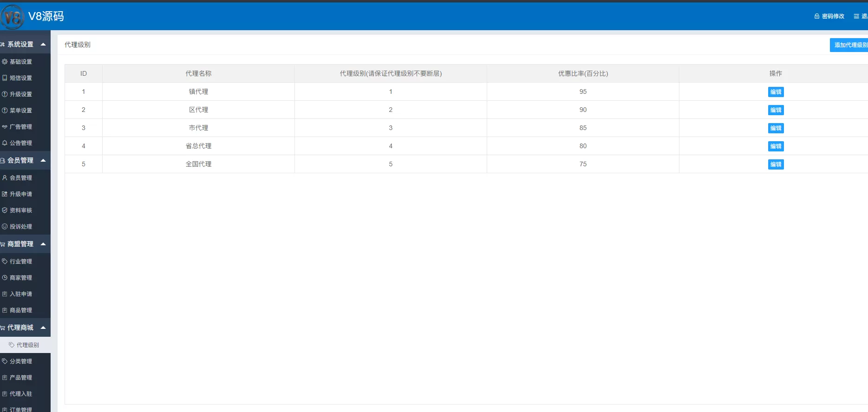The height and width of the screenshot is (412, 868).
Task: Click the lock icon for 密码修改
Action: tap(817, 16)
